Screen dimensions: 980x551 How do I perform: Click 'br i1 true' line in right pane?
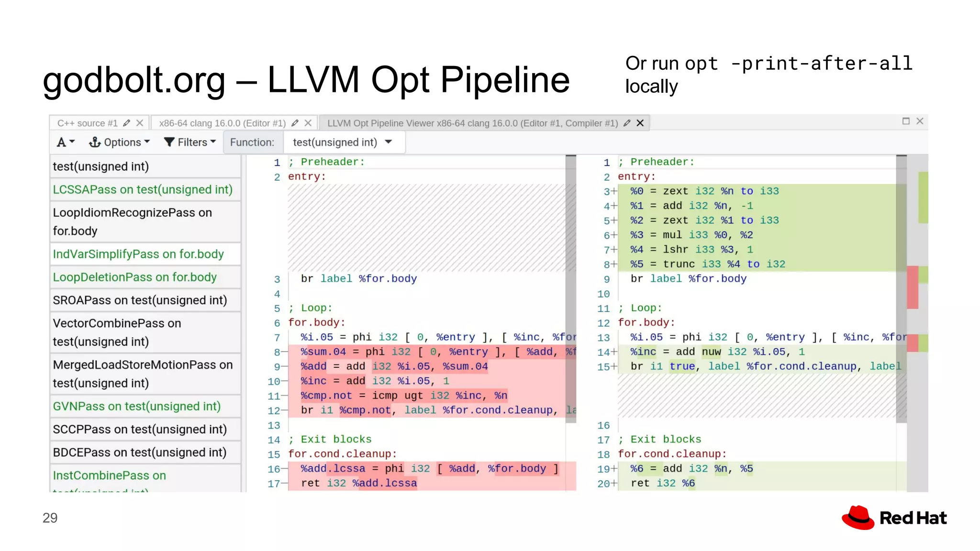point(762,366)
